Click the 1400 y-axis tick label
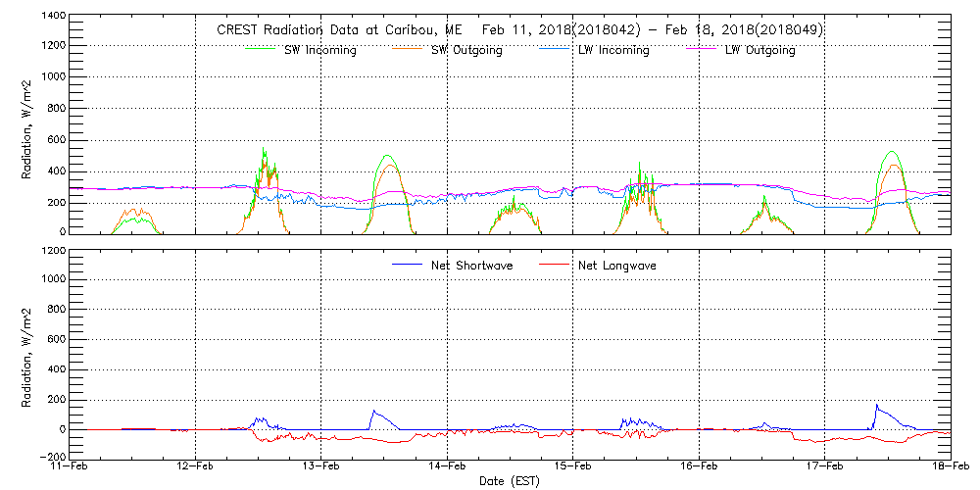980x490 pixels. (x=52, y=17)
